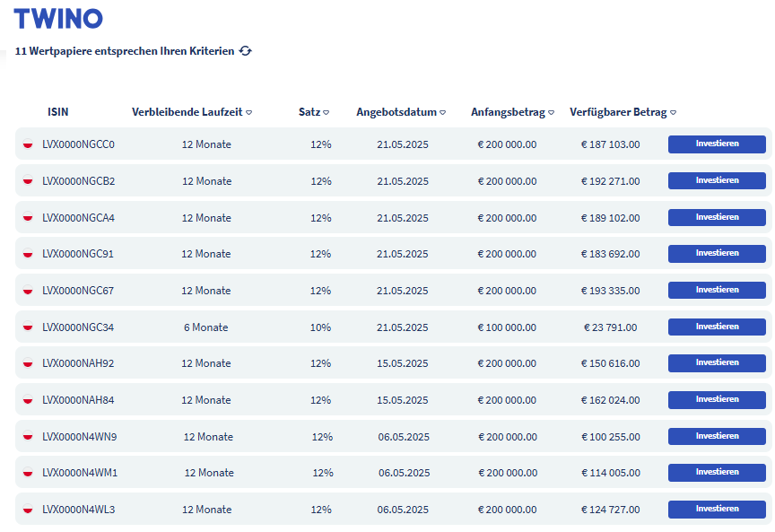Viewport: 775px width, 532px height.
Task: Click Poland flag icon for LVX0000N4WN9
Action: coord(28,437)
